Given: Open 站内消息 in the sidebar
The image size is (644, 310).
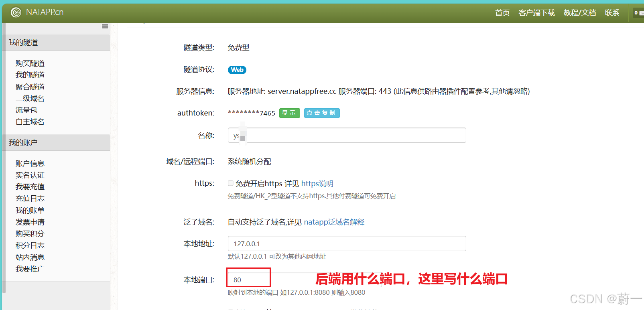Looking at the screenshot, I should pos(30,257).
